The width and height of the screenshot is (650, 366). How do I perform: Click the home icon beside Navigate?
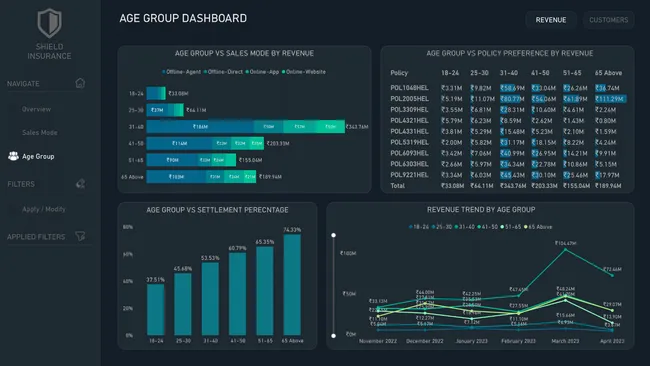click(x=80, y=83)
